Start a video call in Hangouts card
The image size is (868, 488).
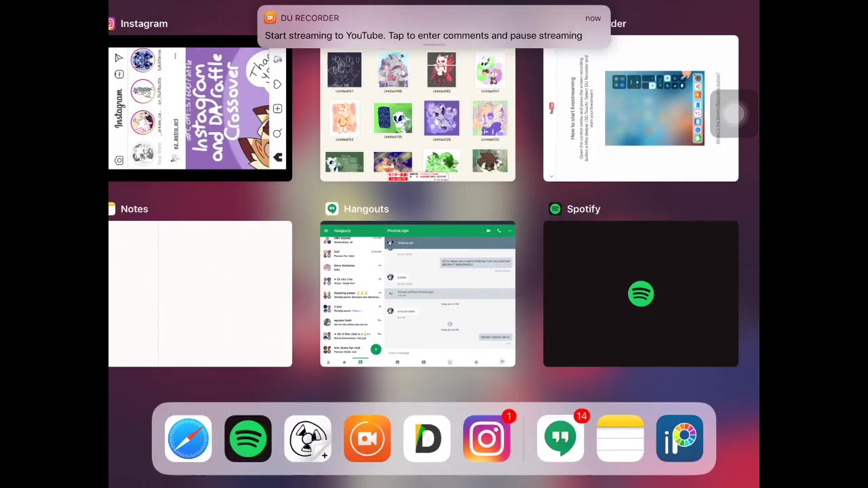click(488, 230)
